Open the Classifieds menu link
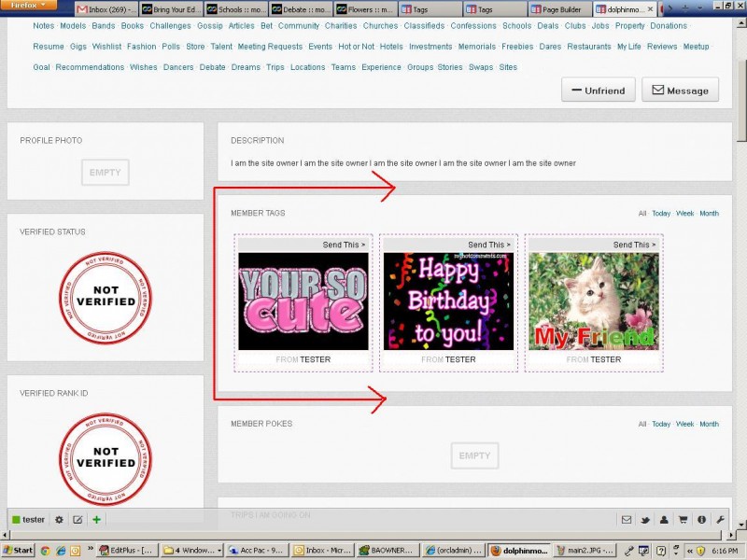 pyautogui.click(x=425, y=26)
